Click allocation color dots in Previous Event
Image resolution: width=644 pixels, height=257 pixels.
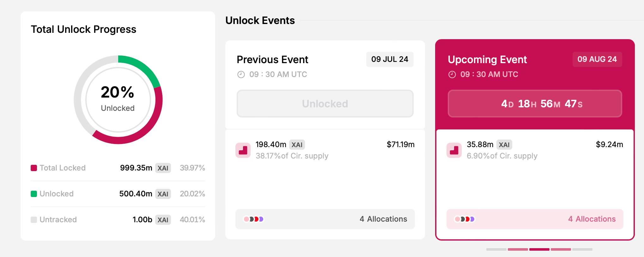[x=253, y=219]
